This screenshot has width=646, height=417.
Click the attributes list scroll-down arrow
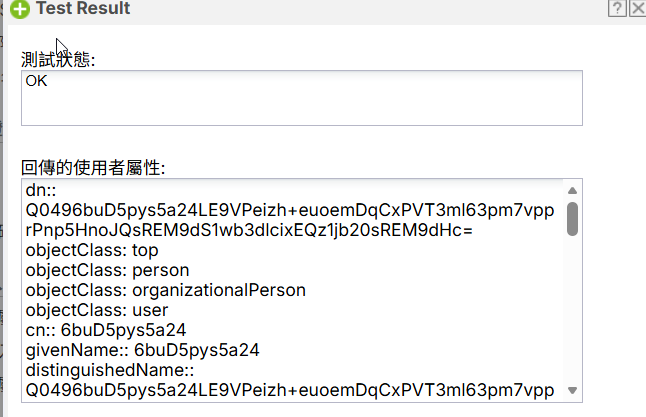pos(572,390)
